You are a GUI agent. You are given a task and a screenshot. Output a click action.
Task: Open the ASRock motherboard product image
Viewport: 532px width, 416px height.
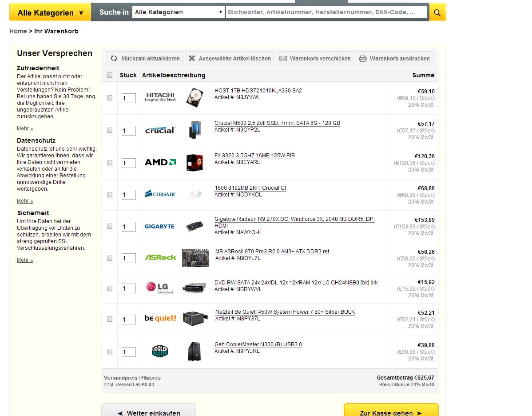pyautogui.click(x=195, y=258)
